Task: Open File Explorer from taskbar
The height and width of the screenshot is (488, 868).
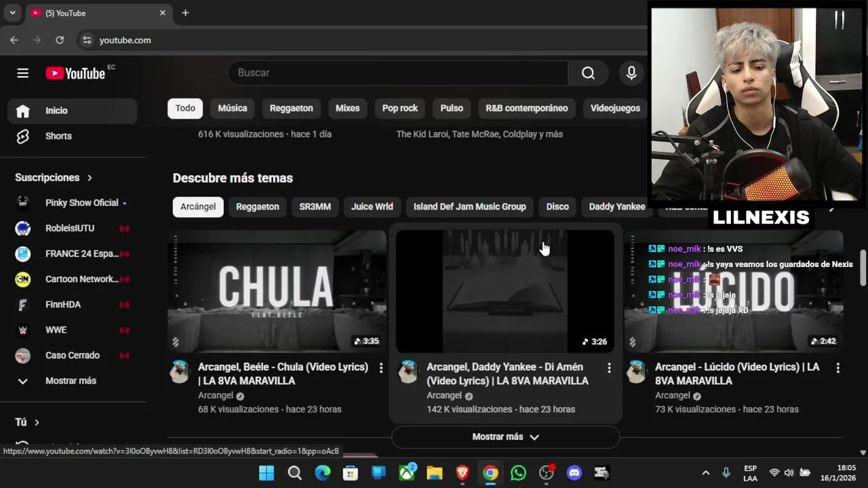Action: (435, 473)
